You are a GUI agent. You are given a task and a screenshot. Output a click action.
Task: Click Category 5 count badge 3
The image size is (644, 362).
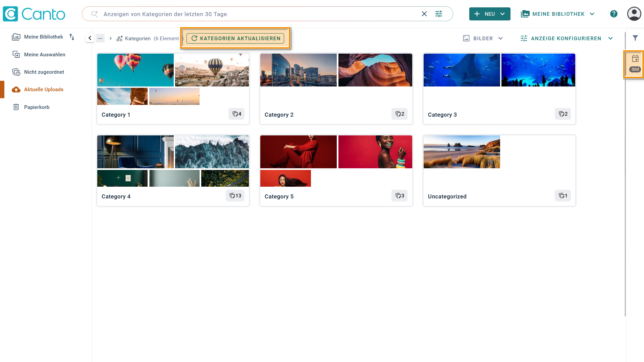[399, 196]
